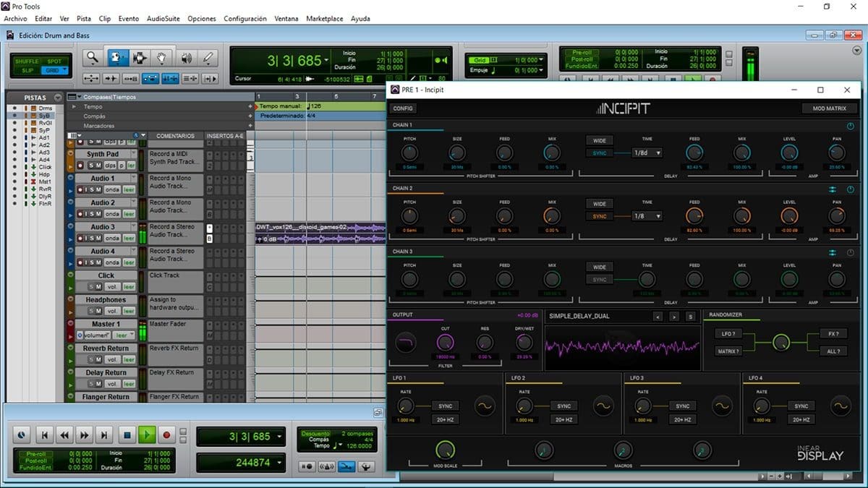Toggle Chain 3 power button
The image size is (868, 488).
coord(850,252)
